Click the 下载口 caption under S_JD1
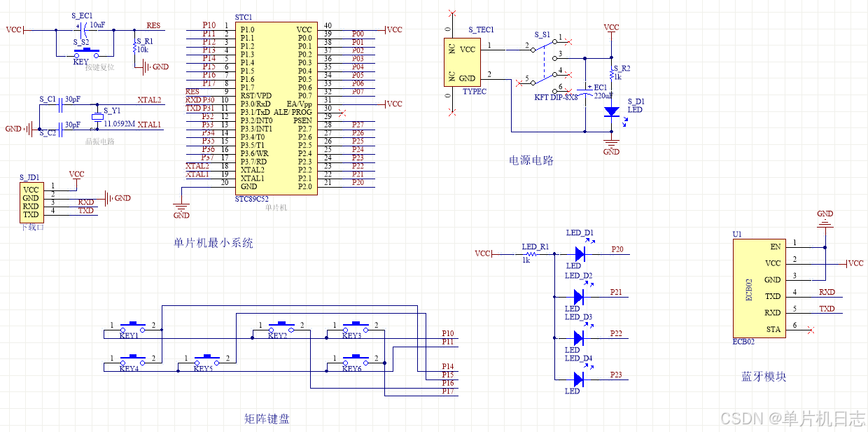The height and width of the screenshot is (432, 868). (x=32, y=227)
